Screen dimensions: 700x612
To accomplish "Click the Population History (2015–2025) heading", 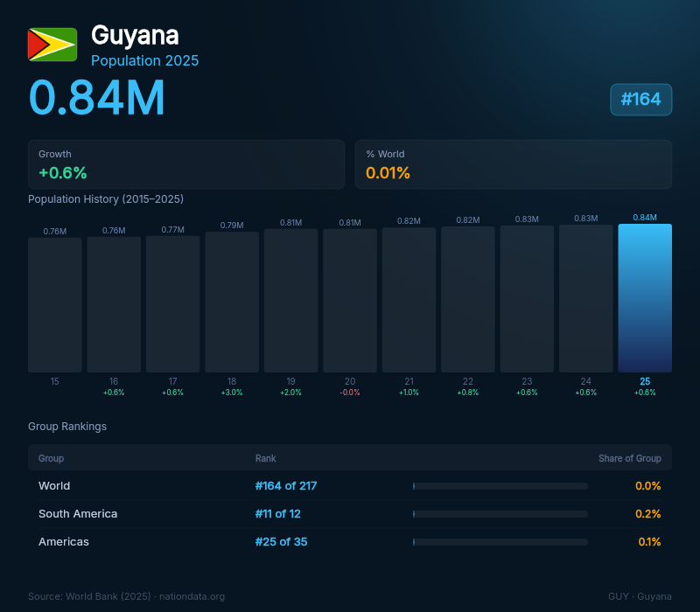I will pyautogui.click(x=106, y=199).
